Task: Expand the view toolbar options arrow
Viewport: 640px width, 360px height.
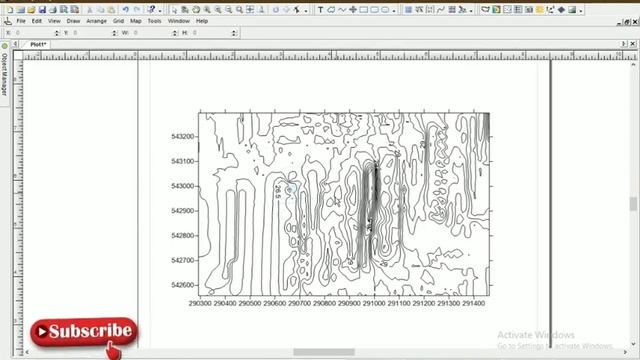Action: pyautogui.click(x=306, y=11)
